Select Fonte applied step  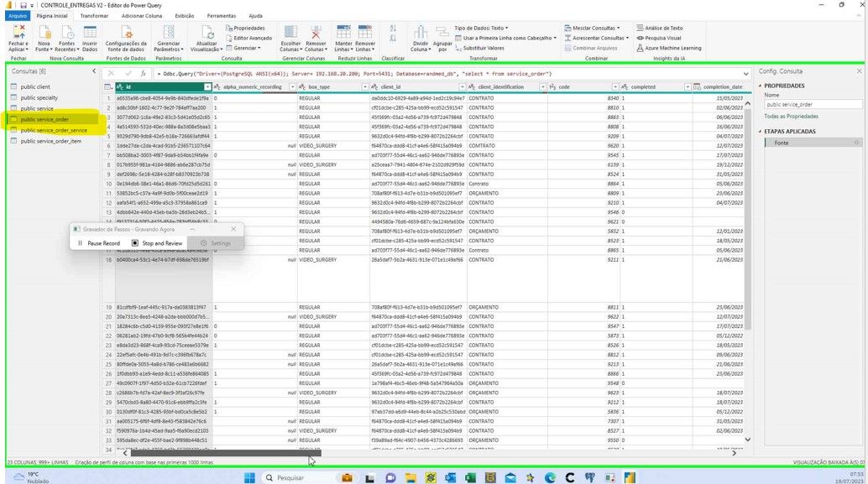coord(813,143)
